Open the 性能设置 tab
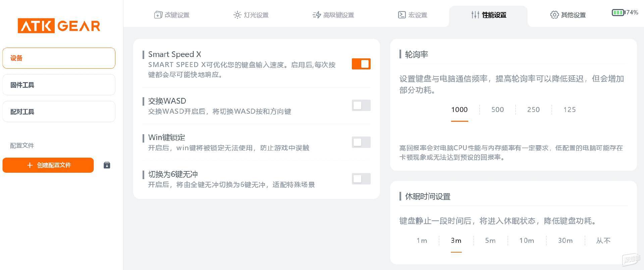 click(x=488, y=15)
